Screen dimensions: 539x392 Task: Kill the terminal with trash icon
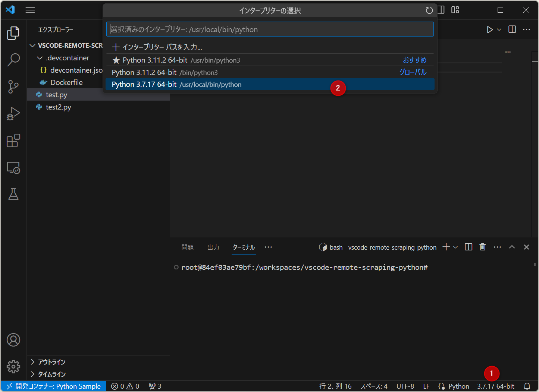pyautogui.click(x=483, y=247)
